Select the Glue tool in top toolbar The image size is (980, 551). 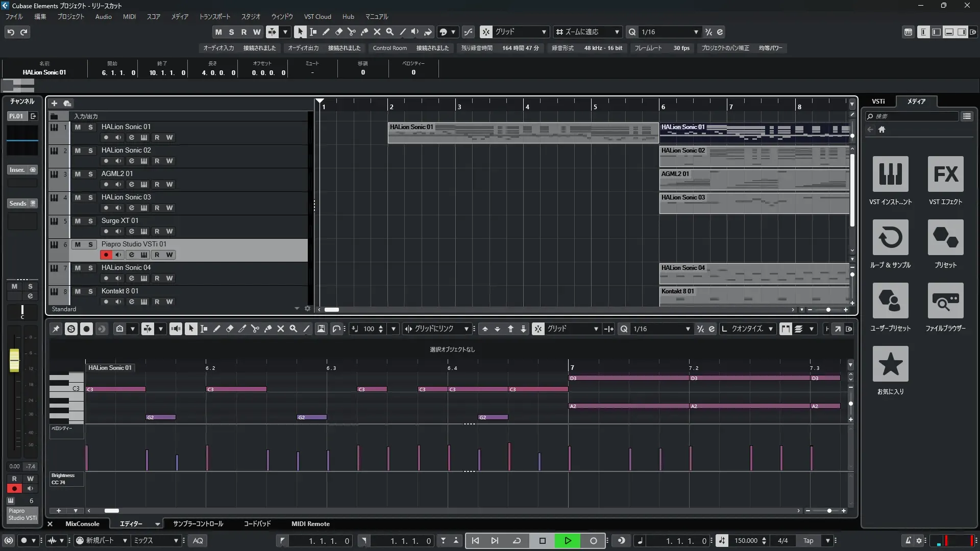[364, 32]
